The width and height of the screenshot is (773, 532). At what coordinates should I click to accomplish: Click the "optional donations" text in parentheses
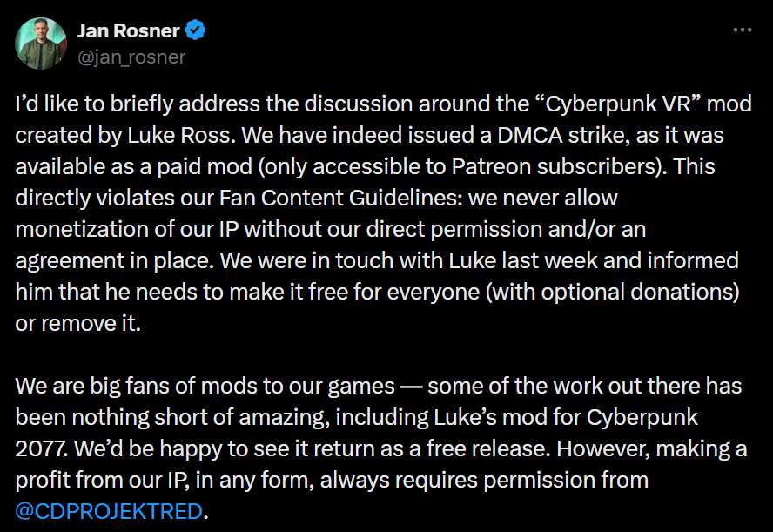coord(653,291)
